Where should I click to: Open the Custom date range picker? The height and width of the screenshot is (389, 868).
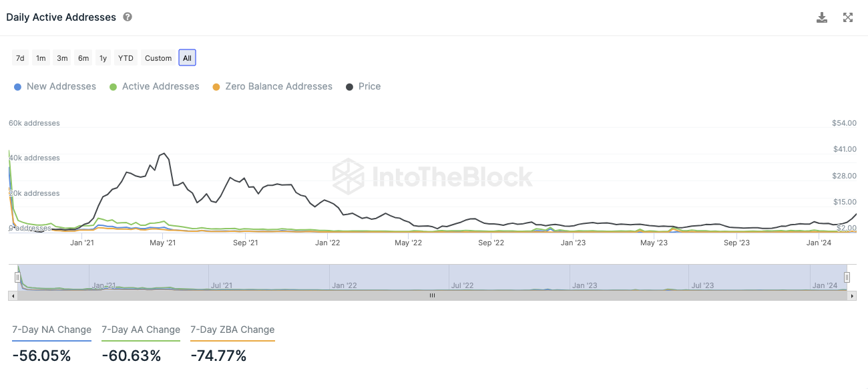(x=158, y=58)
